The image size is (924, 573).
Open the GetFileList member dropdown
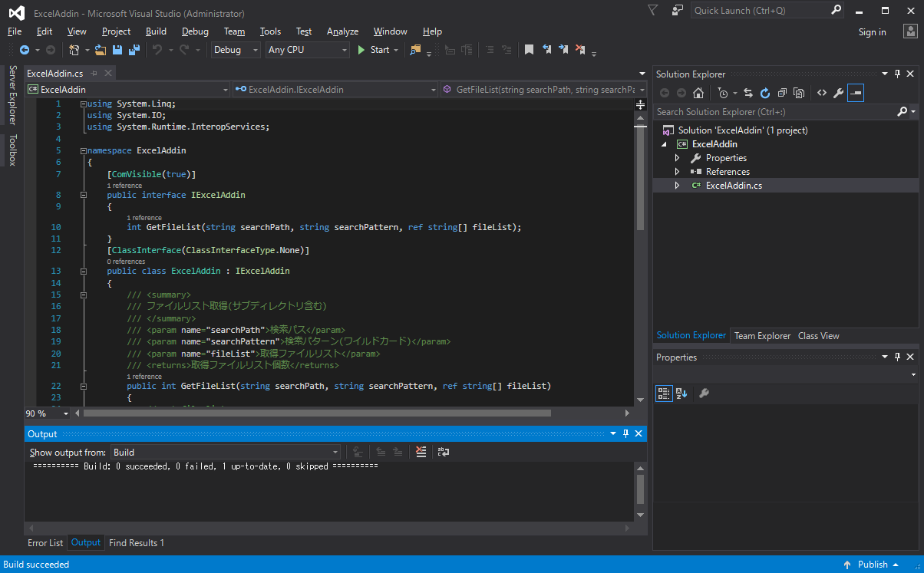544,90
